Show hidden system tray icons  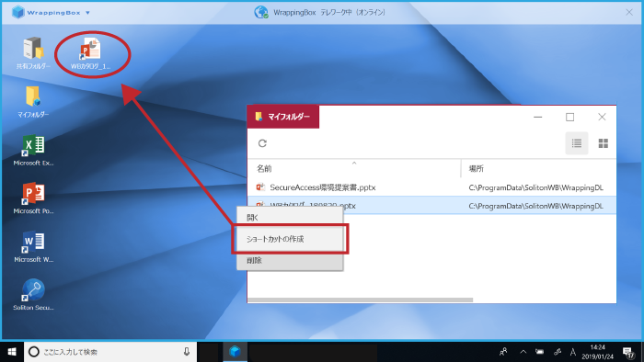click(523, 352)
